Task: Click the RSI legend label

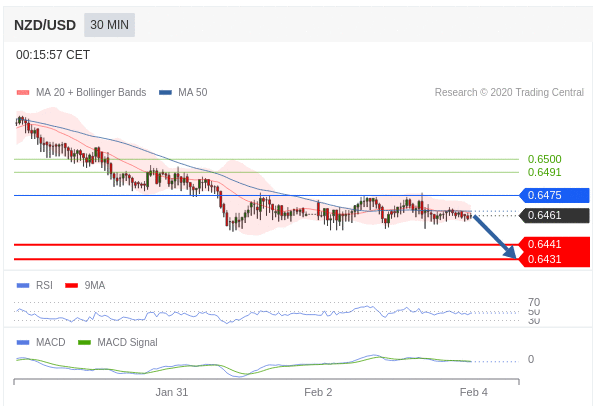Action: click(x=44, y=285)
